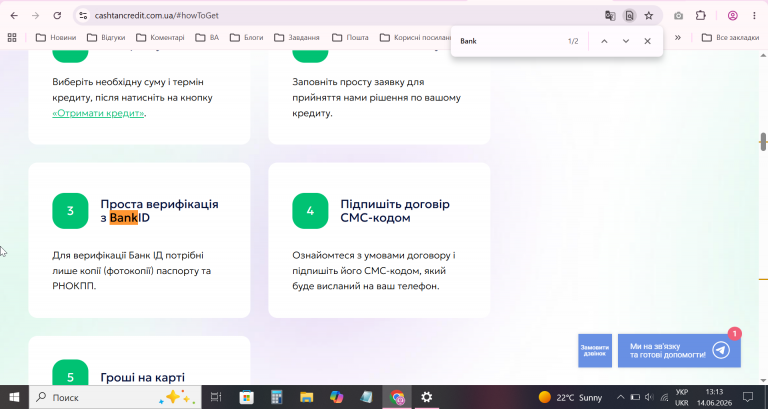Click heading Гроші на карті

pyautogui.click(x=143, y=377)
